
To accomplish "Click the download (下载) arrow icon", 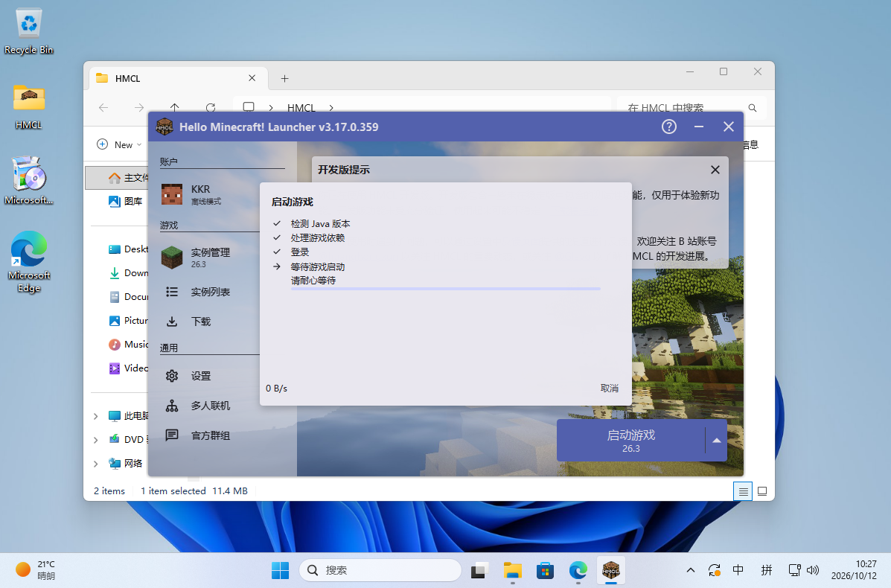I will (x=172, y=322).
